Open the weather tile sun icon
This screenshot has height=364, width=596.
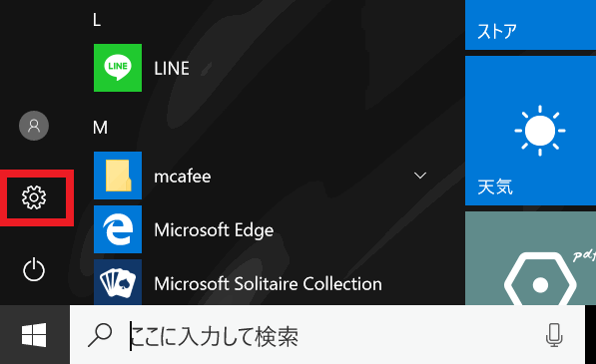pyautogui.click(x=540, y=131)
